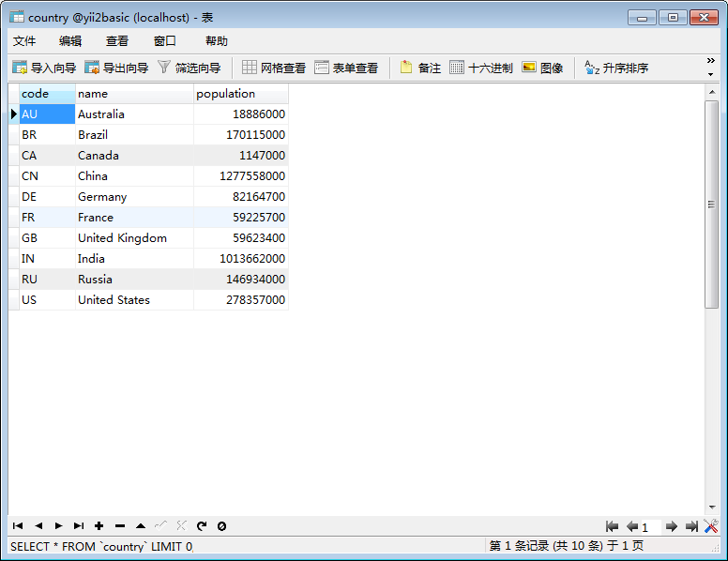Click the record count status text
Screen dimensions: 728x561
coord(567,546)
